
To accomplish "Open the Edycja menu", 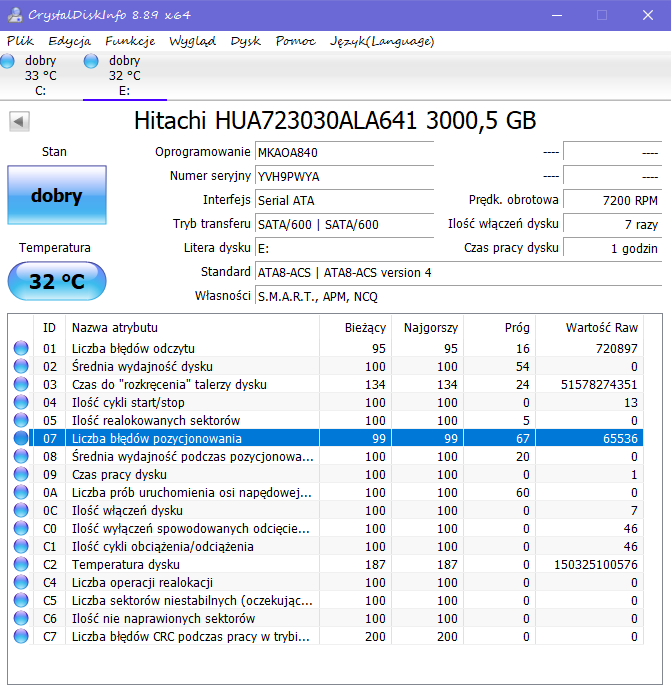I will pos(69,41).
